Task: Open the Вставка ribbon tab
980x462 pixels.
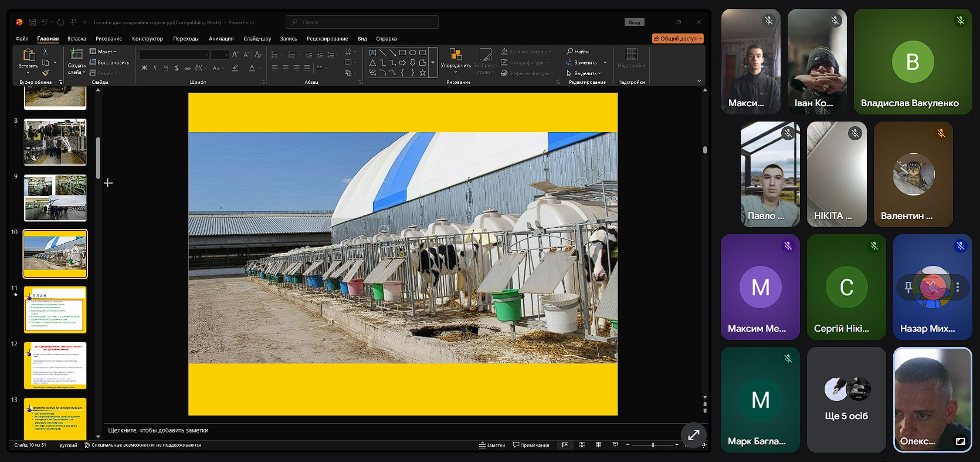Action: [77, 39]
